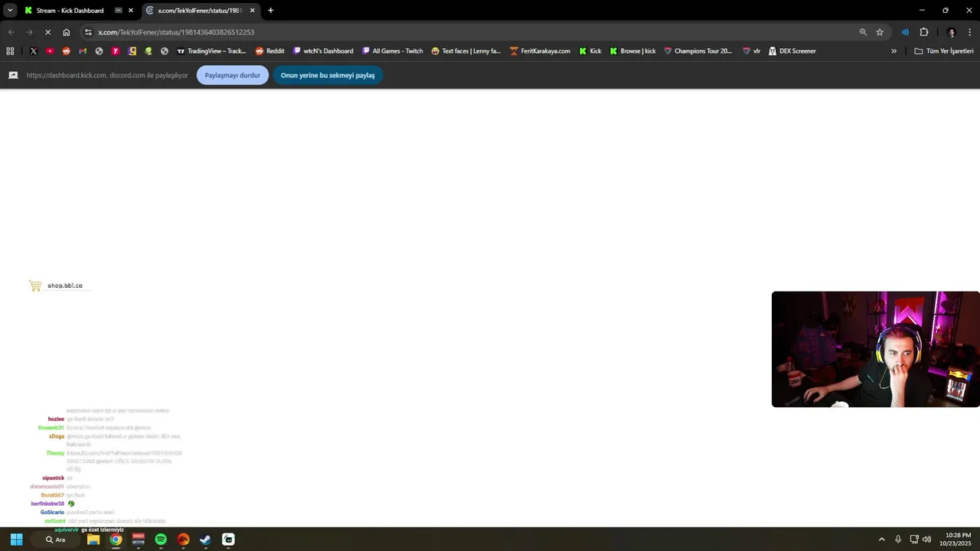Open File Explorer from the taskbar
Screen dimensions: 980x551
93,540
